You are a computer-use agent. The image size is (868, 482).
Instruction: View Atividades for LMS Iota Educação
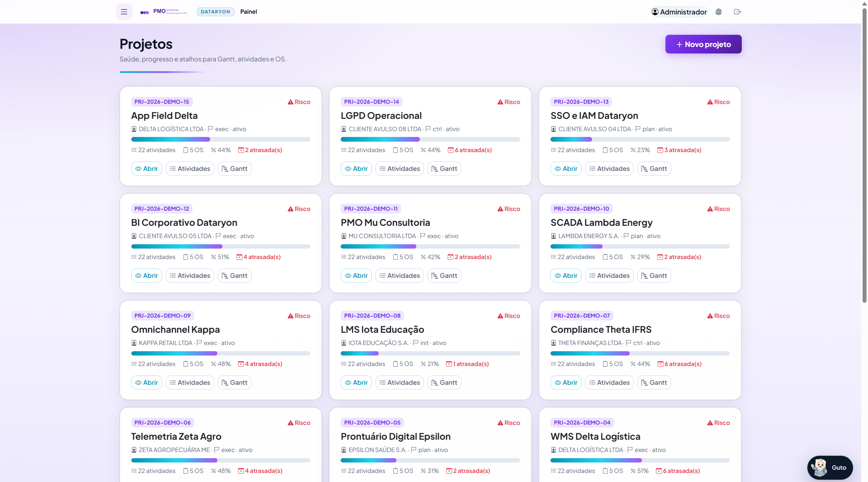400,383
